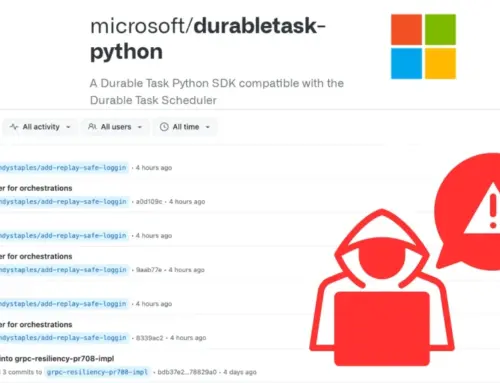Screen dimensions: 500x383
Task: Open commit hash 9aab77e
Action: coord(149,270)
